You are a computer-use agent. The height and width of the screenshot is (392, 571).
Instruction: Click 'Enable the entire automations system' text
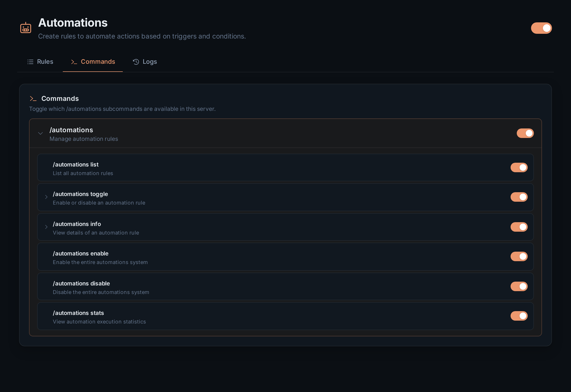pyautogui.click(x=100, y=262)
